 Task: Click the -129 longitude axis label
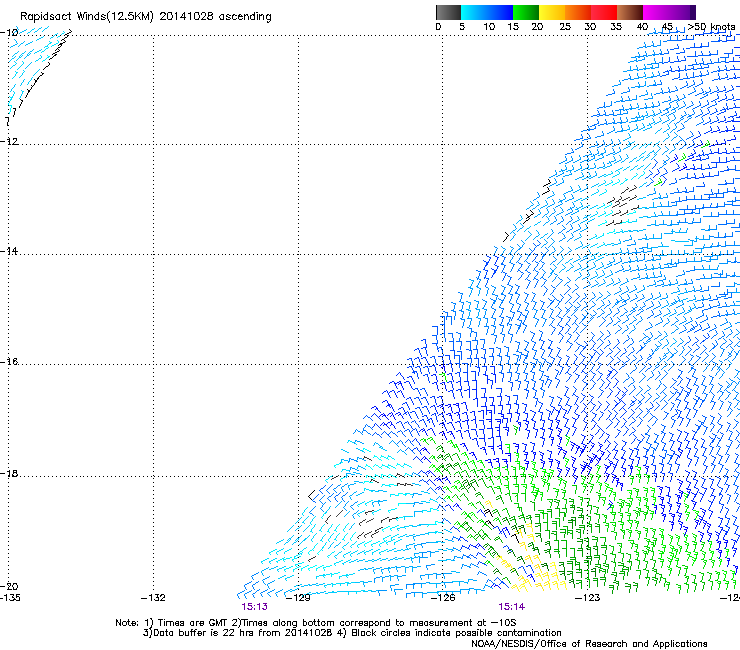pos(298,598)
